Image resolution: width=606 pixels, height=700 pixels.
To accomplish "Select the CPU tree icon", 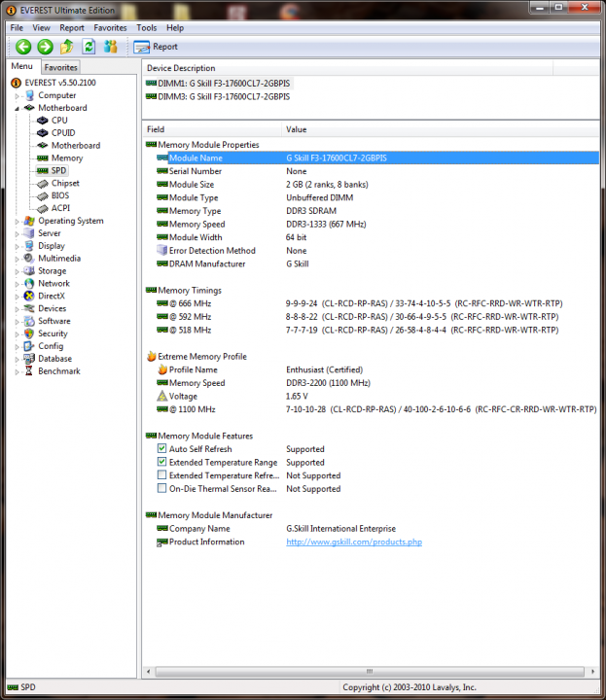I will [43, 121].
